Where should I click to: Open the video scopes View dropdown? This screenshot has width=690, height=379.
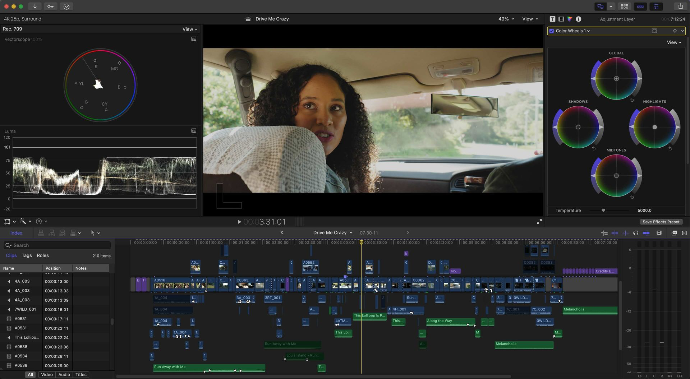(190, 29)
